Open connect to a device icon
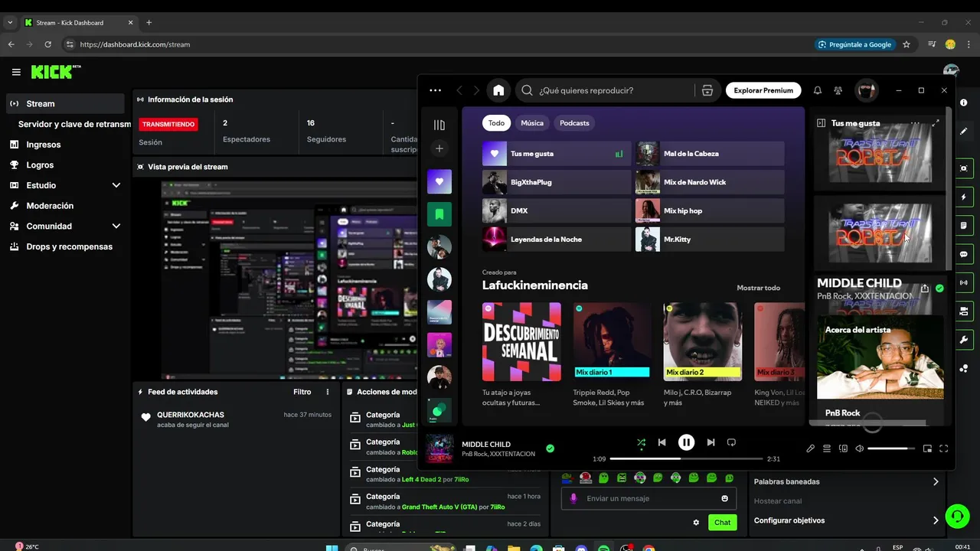The width and height of the screenshot is (980, 551). point(844,448)
